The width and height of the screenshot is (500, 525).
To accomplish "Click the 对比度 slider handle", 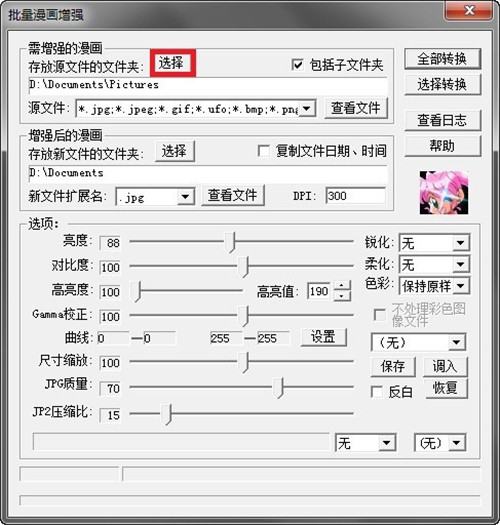I will [x=244, y=267].
